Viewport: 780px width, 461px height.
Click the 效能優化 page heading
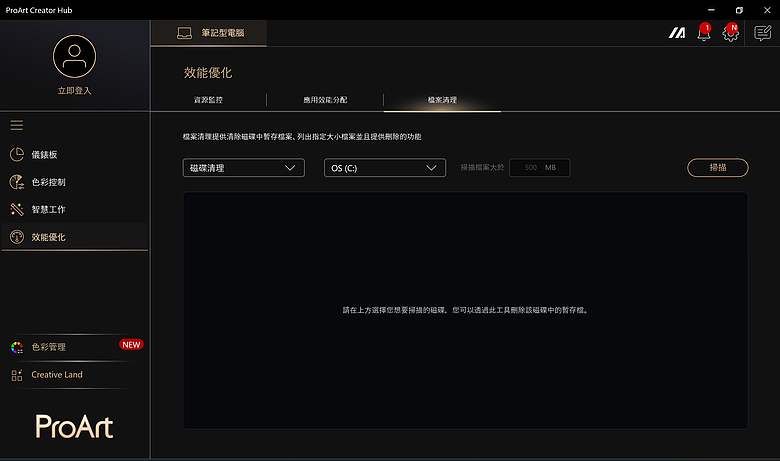coord(208,73)
